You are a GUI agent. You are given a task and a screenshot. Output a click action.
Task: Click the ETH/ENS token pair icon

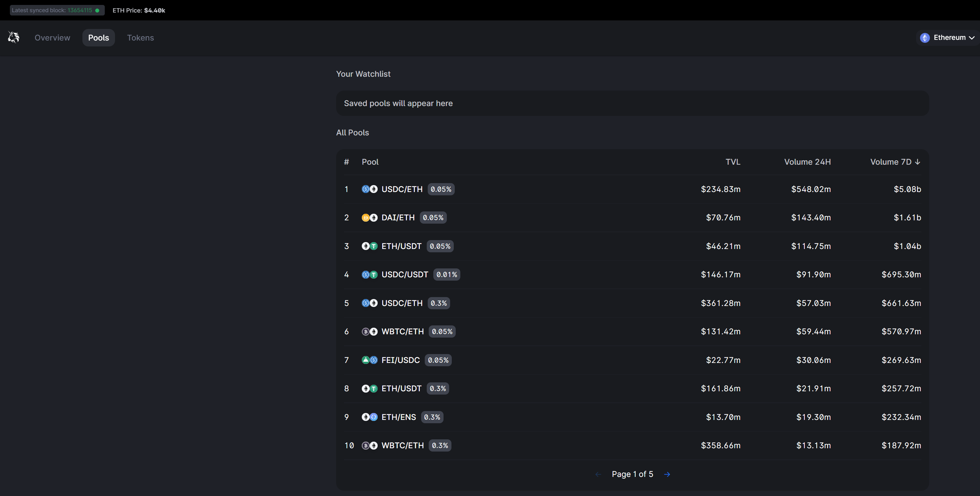369,417
